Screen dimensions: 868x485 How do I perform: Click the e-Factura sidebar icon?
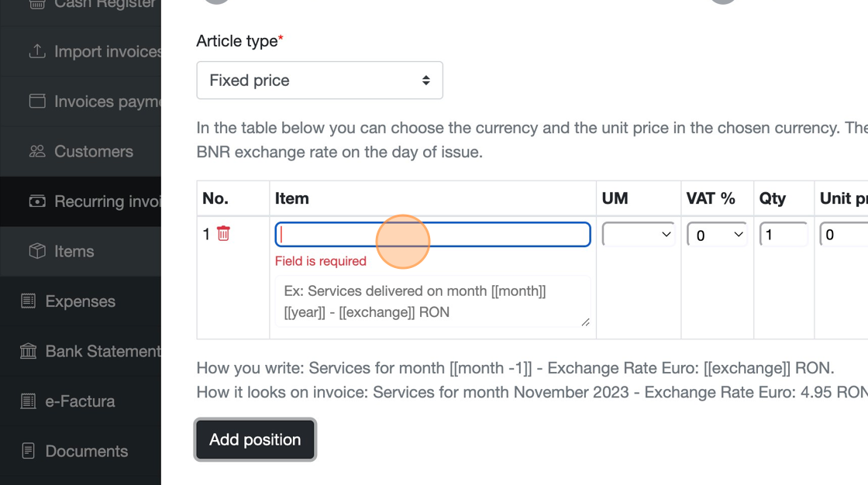28,401
